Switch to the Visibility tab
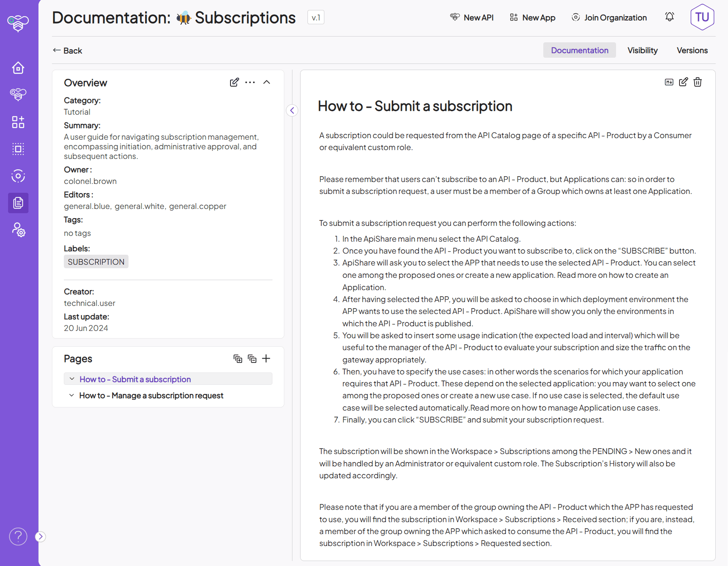The width and height of the screenshot is (728, 566). click(x=642, y=50)
